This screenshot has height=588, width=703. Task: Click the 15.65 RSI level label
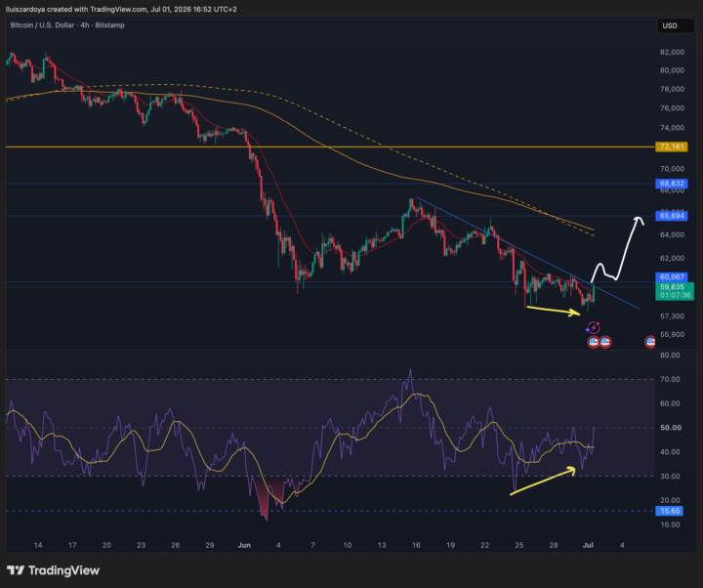tap(670, 511)
